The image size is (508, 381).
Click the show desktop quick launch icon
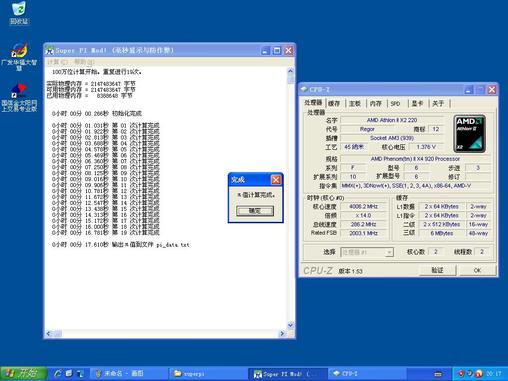(69, 373)
